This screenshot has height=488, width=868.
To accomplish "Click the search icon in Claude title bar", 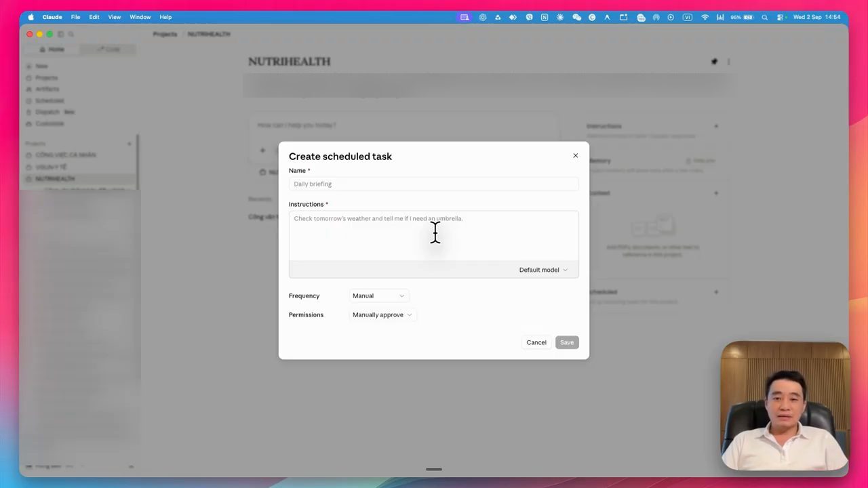I will point(71,34).
